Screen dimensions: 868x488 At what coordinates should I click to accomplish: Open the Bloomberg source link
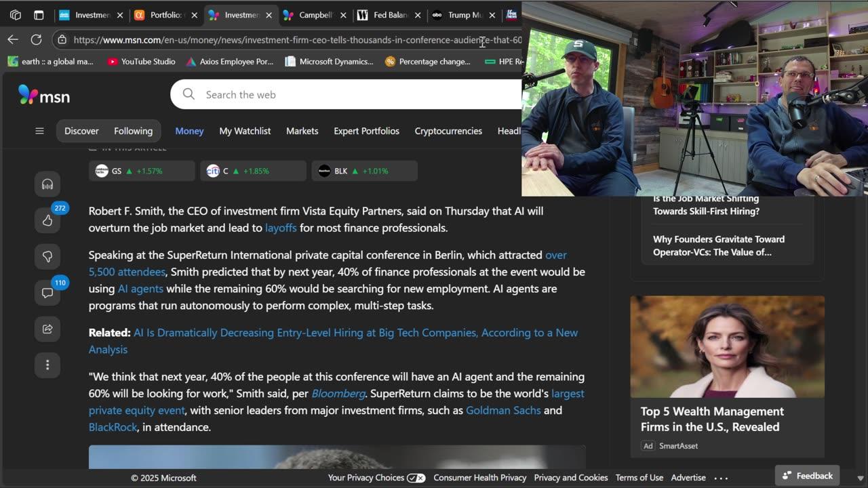[338, 393]
